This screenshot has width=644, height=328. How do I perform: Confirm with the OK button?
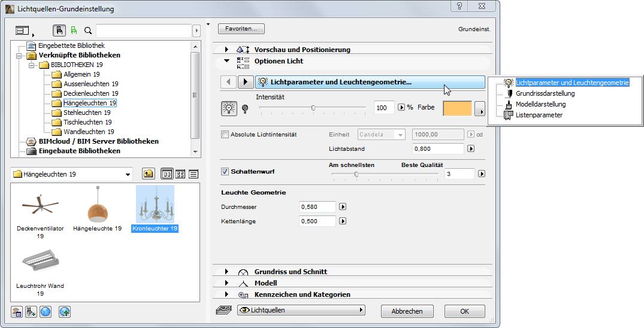click(x=464, y=311)
